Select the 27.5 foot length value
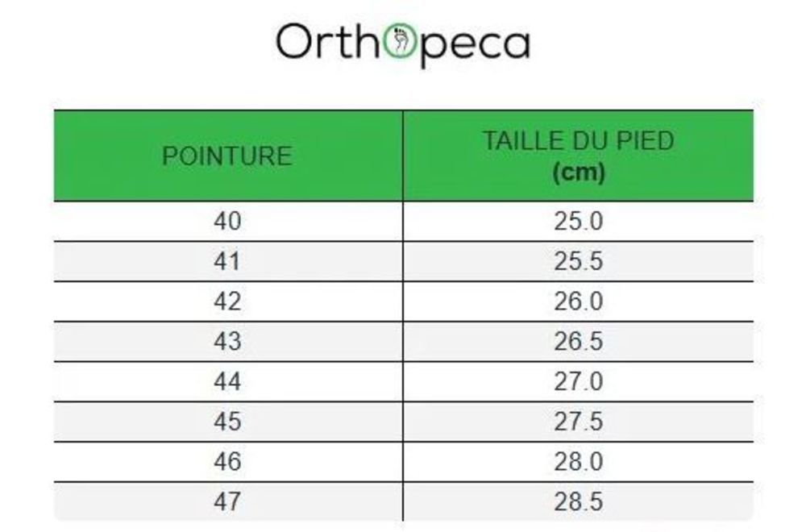This screenshot has height=532, width=806. 579,422
